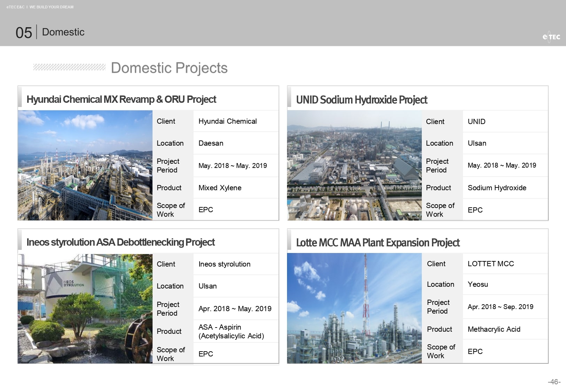Click 'Location' label in Lotte MCC table

441,284
